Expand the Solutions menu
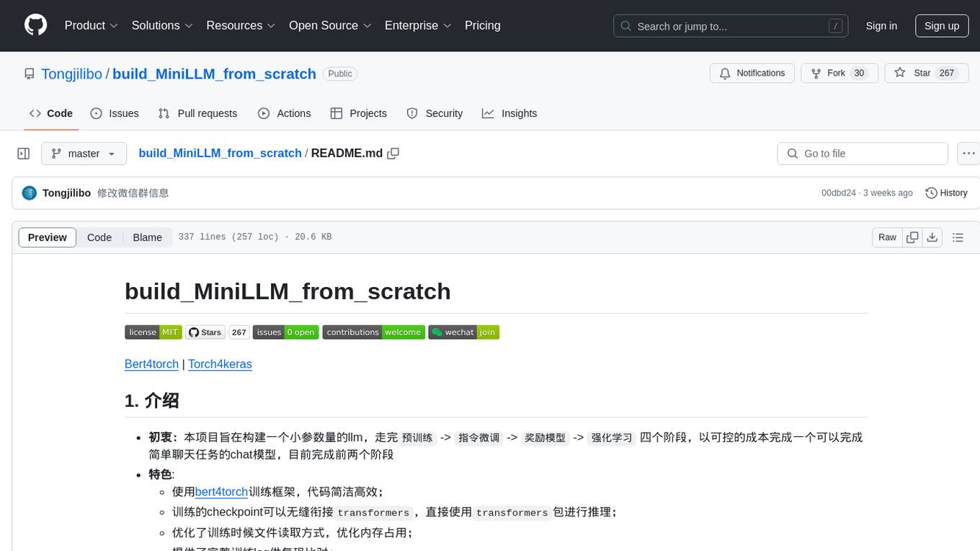The width and height of the screenshot is (980, 551). coord(162,25)
